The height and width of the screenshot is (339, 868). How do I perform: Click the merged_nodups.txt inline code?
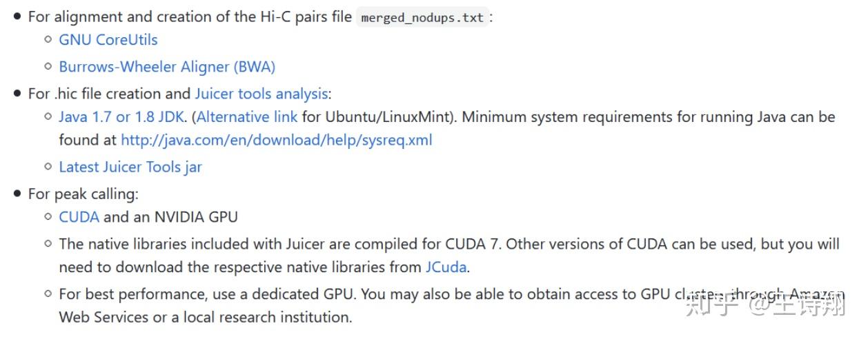[x=422, y=18]
